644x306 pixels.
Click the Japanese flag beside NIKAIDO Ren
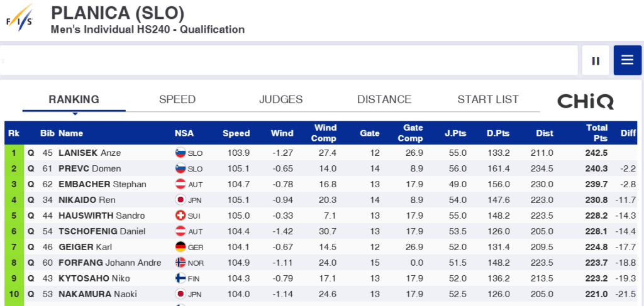(x=180, y=200)
